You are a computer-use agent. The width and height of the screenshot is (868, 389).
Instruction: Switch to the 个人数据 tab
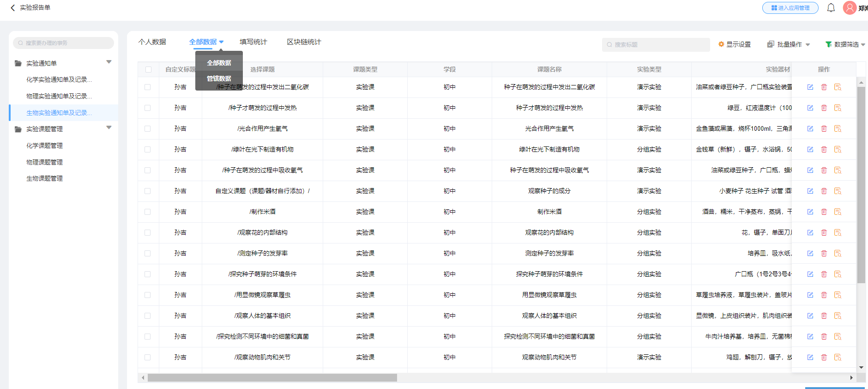[152, 42]
